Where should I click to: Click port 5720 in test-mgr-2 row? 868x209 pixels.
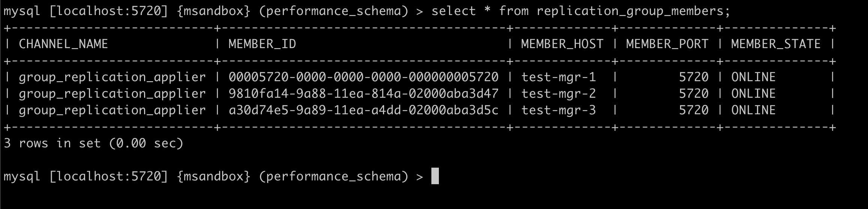click(x=694, y=94)
